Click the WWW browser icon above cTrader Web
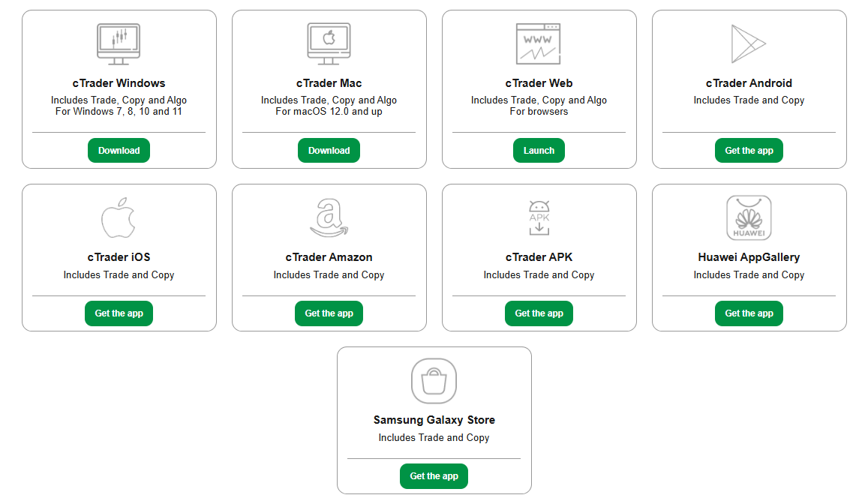Image resolution: width=868 pixels, height=504 pixels. tap(539, 43)
